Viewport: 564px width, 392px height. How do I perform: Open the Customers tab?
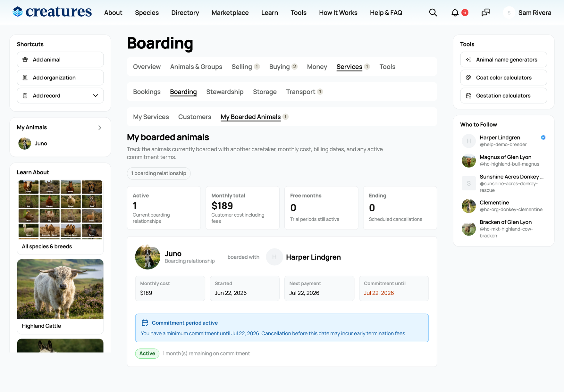pyautogui.click(x=195, y=117)
